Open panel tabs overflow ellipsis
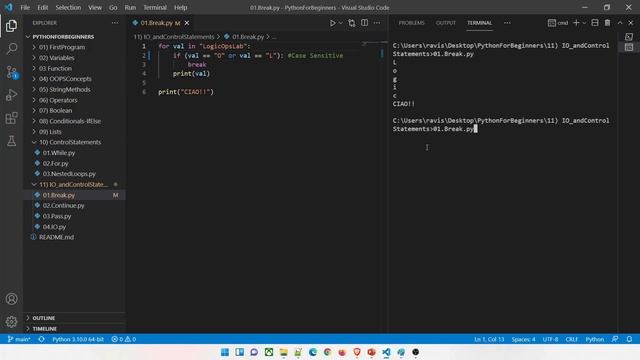The width and height of the screenshot is (640, 360). click(507, 23)
